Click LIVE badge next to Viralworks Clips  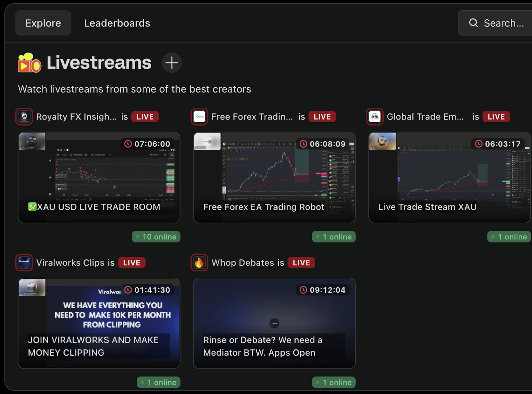point(132,262)
